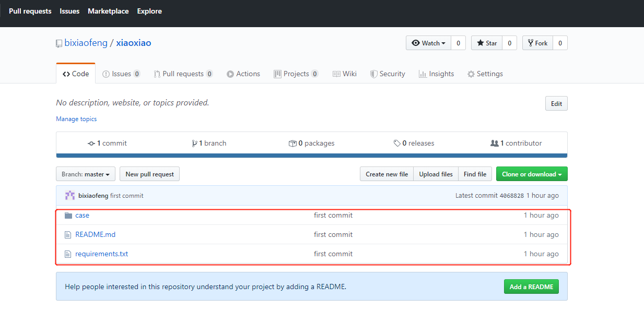
Task: Open the Clone or download dropdown
Action: coord(532,174)
